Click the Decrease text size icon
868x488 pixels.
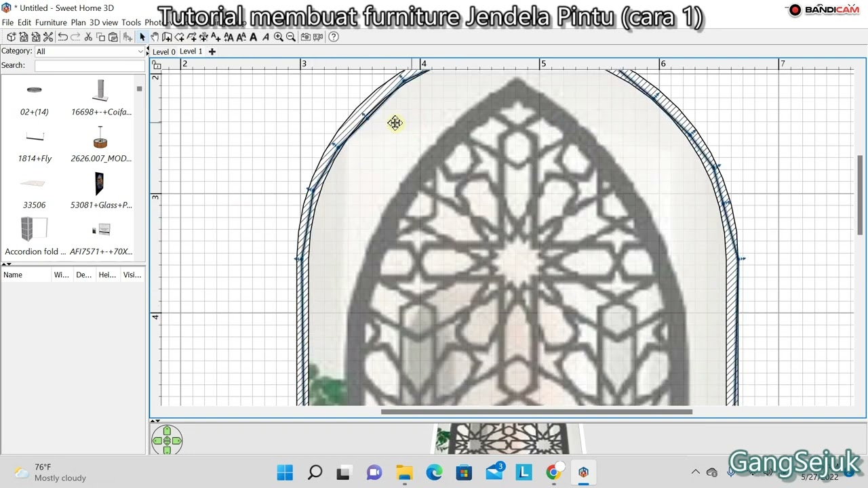coord(241,37)
